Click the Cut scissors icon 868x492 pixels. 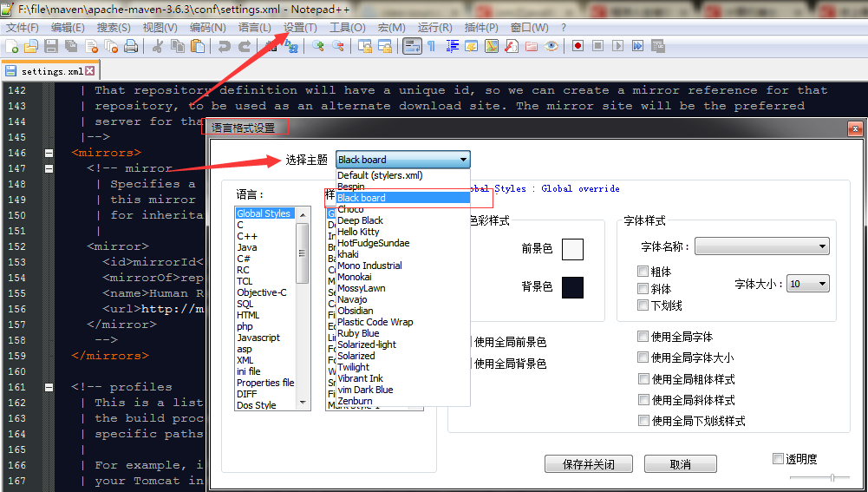tap(158, 47)
